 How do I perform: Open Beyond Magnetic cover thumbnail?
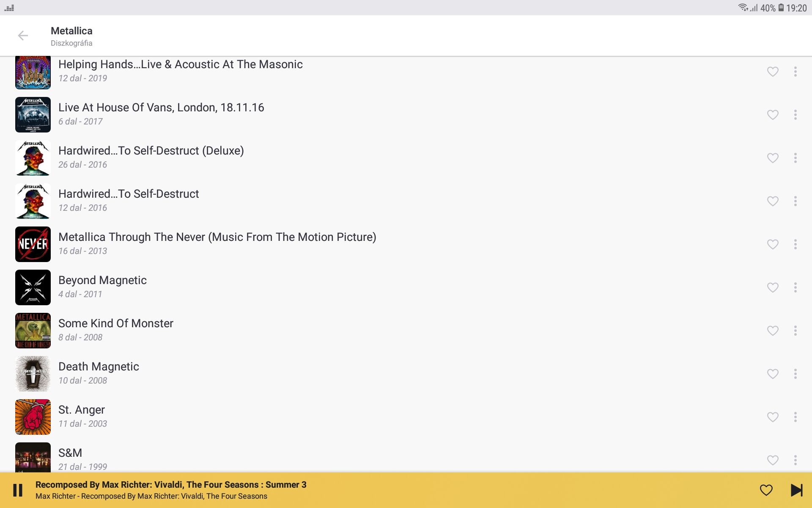pos(33,287)
